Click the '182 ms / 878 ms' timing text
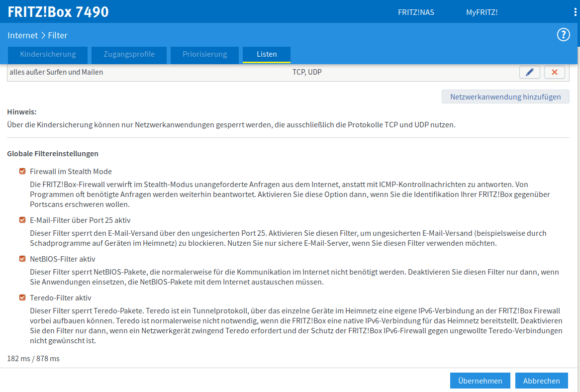The height and width of the screenshot is (392, 580). tap(33, 359)
